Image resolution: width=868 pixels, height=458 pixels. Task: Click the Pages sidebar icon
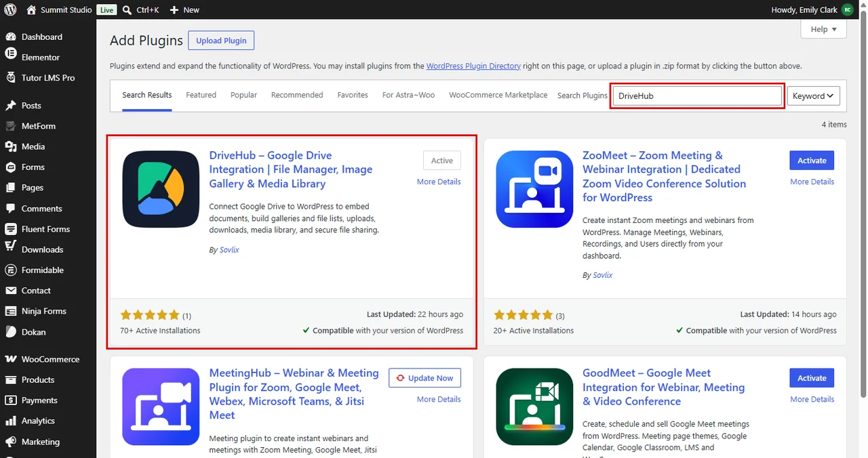coord(10,187)
